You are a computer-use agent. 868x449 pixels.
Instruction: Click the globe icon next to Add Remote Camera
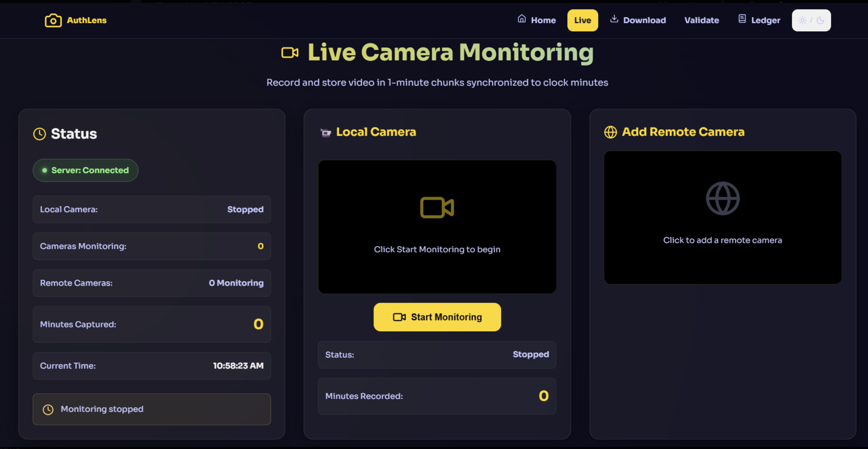(610, 132)
